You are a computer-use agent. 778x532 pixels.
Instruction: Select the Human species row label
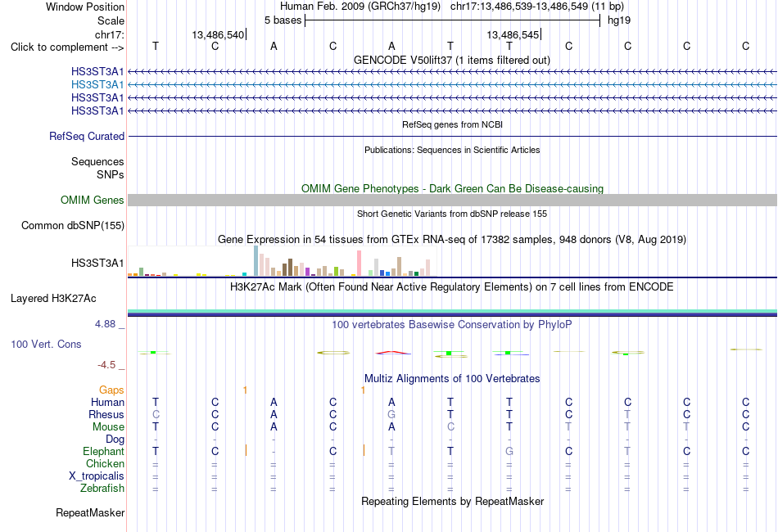click(107, 402)
